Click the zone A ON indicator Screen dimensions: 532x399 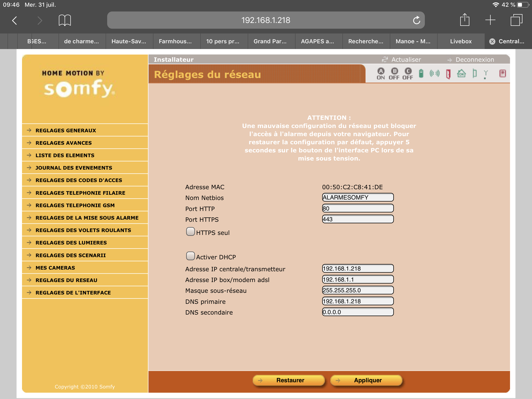point(381,74)
